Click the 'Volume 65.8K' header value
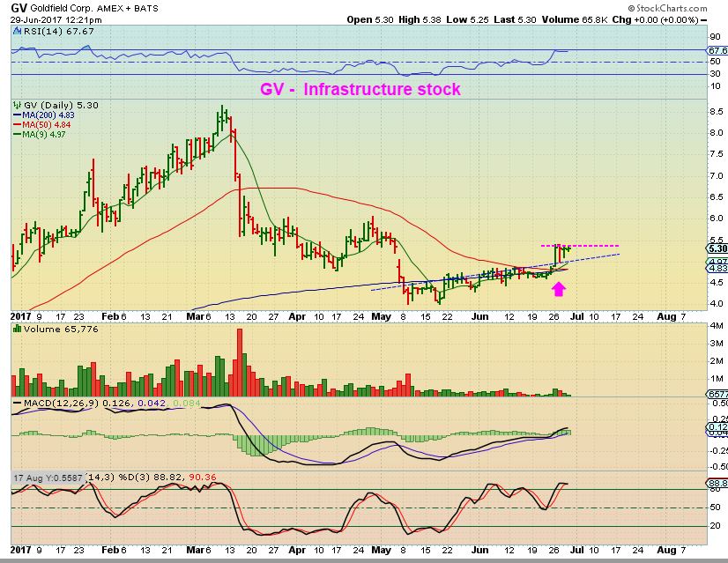The height and width of the screenshot is (563, 728). coord(574,20)
